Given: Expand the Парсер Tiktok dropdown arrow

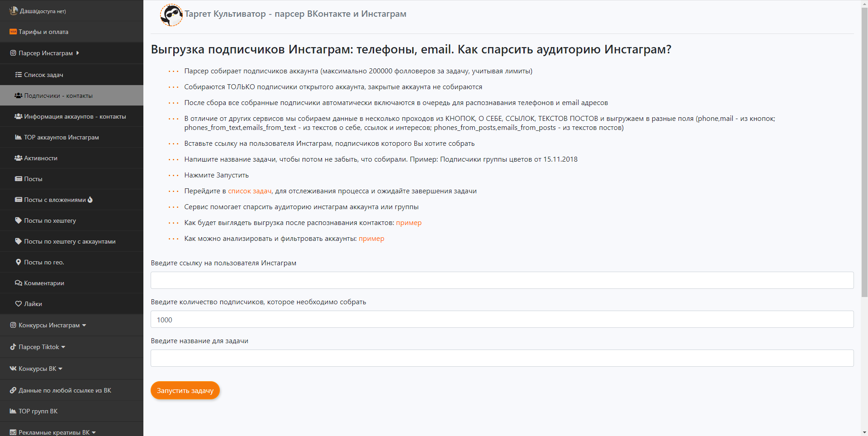Looking at the screenshot, I should [x=63, y=347].
